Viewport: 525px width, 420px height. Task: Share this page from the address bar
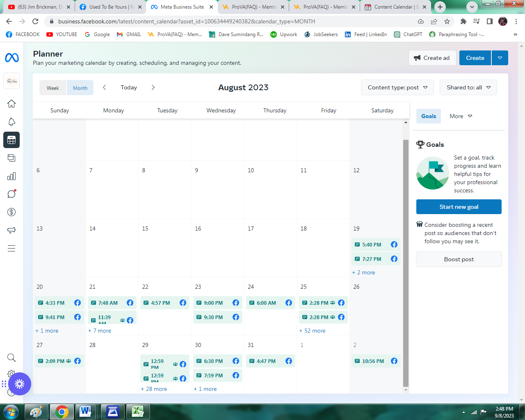click(434, 21)
